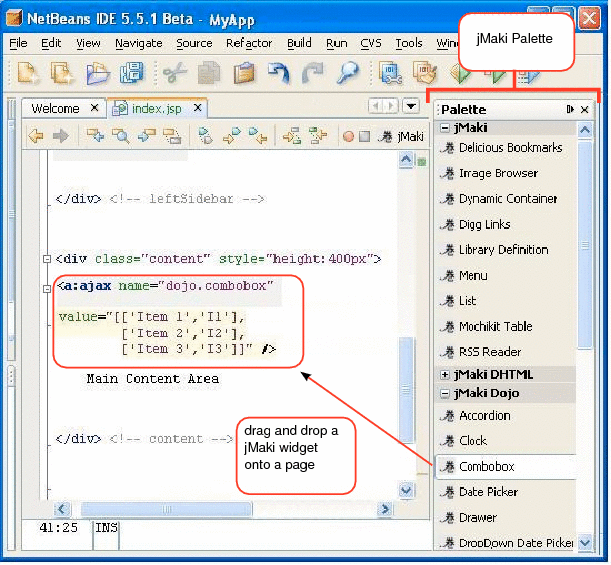This screenshot has width=611, height=565.
Task: Click the Clean and Build Main Project icon
Action: (x=425, y=73)
